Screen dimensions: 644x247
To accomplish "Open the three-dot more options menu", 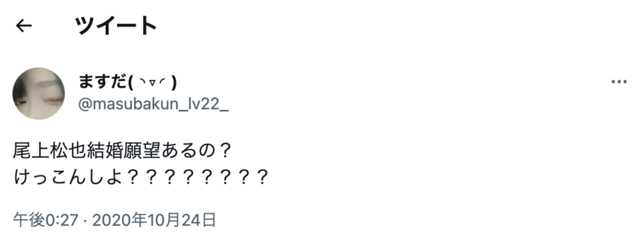I will point(619,82).
